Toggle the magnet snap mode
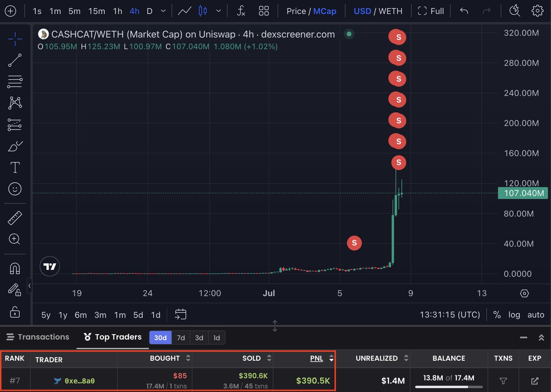 15,269
